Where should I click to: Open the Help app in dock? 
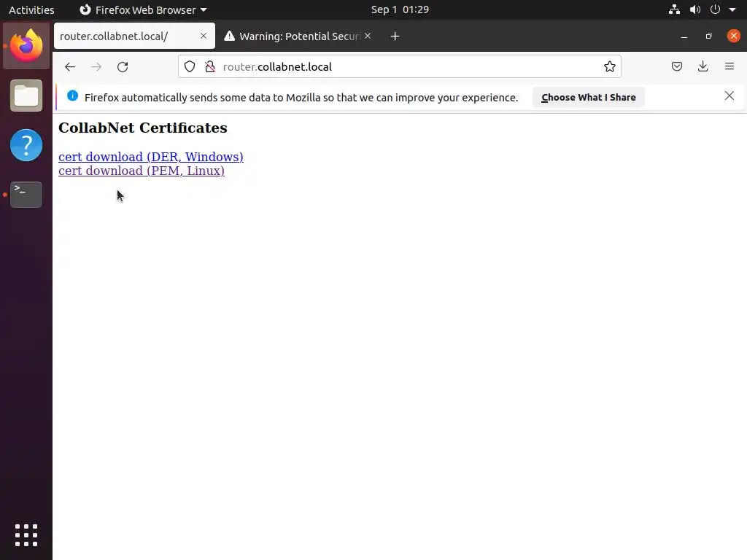pyautogui.click(x=26, y=145)
